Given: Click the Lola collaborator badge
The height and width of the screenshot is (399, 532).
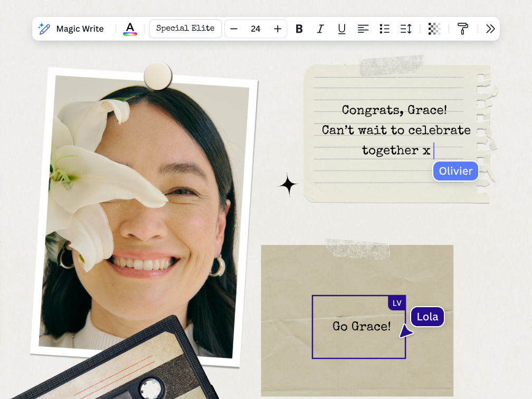Looking at the screenshot, I should pos(427,317).
